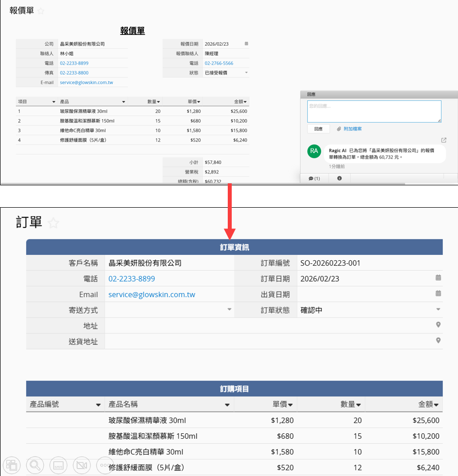Screen dimensions: 458x476
Task: Click order phone link 02-2233-8899
Action: pyautogui.click(x=132, y=279)
